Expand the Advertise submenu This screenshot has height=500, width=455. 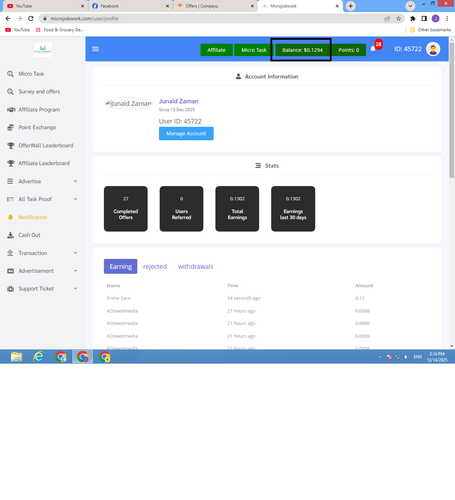75,181
